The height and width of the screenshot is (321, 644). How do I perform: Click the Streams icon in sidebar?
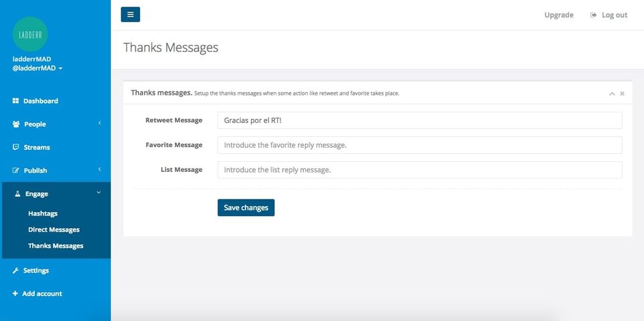15,147
